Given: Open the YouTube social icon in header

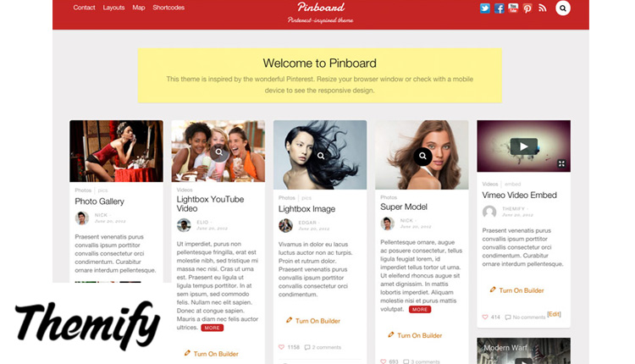Looking at the screenshot, I should tap(513, 8).
